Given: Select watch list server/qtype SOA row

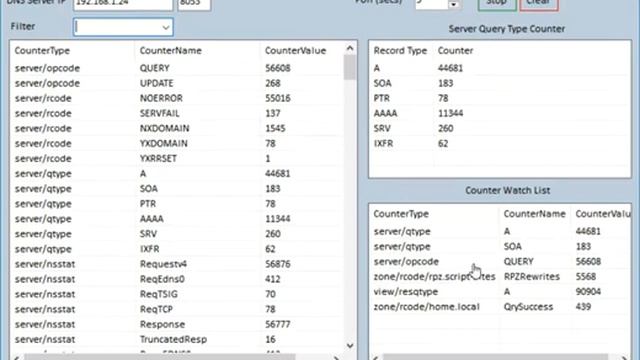Looking at the screenshot, I should point(500,247).
